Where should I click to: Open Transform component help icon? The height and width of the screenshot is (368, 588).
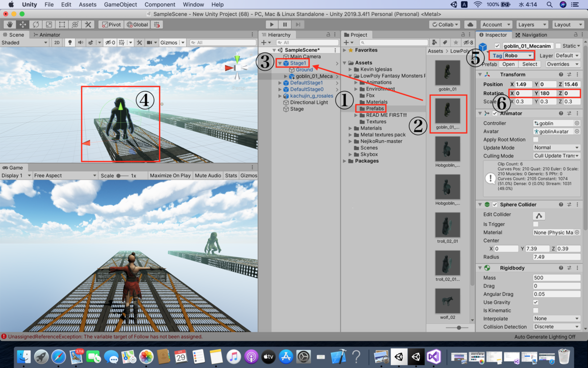pos(561,75)
